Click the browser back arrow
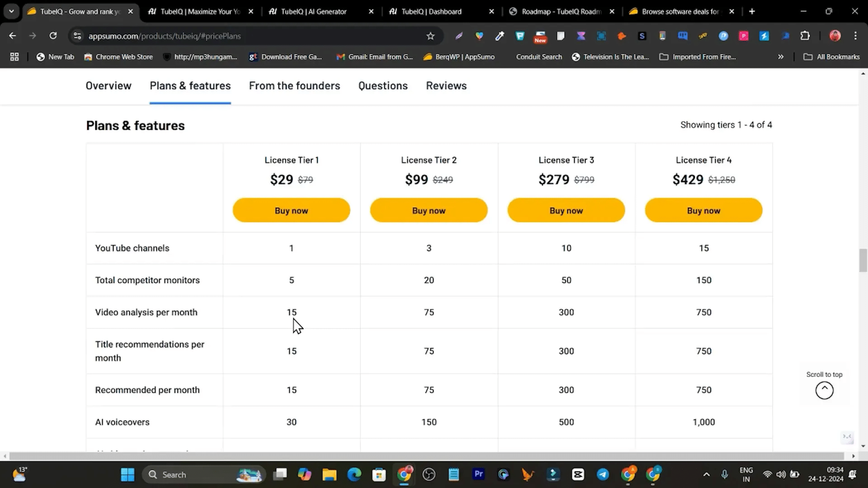Screen dimensions: 868x488 13,36
